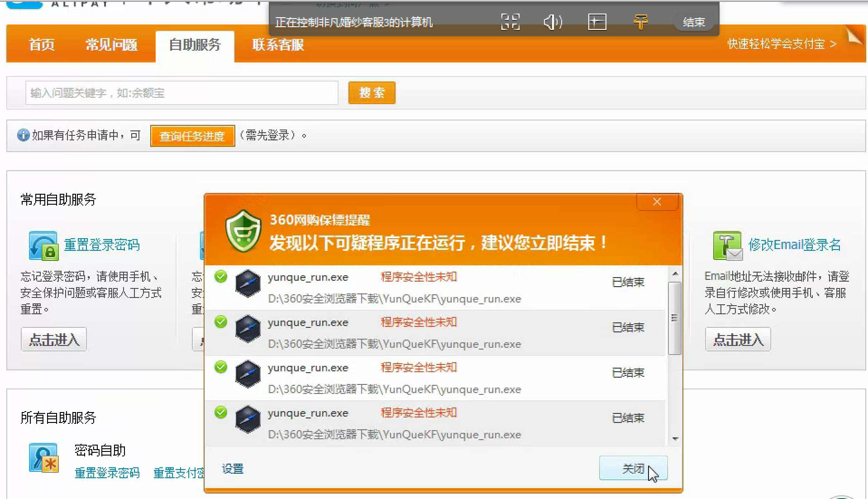Click the green 360 shield icon
Viewport: 868px width, 499px height.
pos(243,231)
